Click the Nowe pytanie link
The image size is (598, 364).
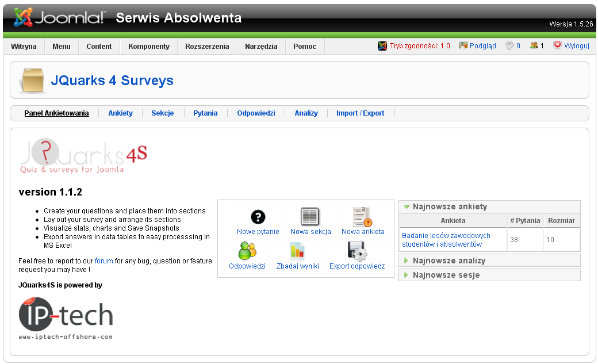pos(258,232)
